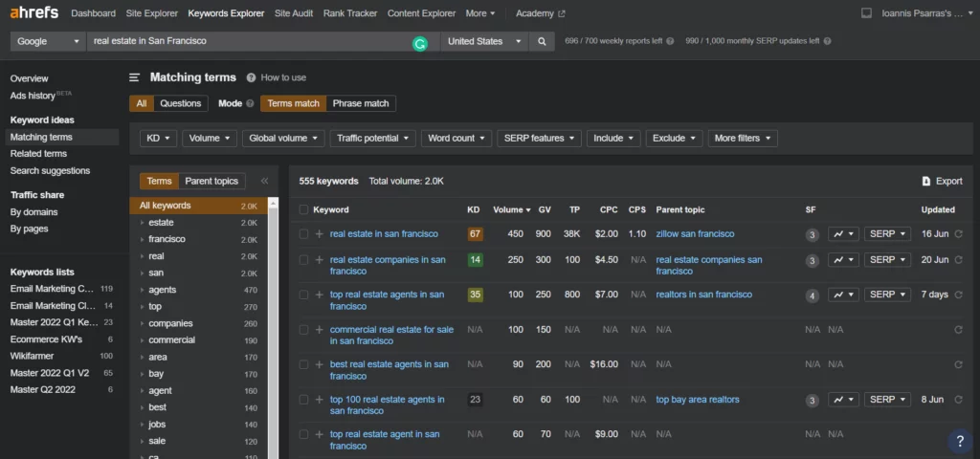Open Site Audit in top navigation
980x459 pixels.
pos(294,13)
